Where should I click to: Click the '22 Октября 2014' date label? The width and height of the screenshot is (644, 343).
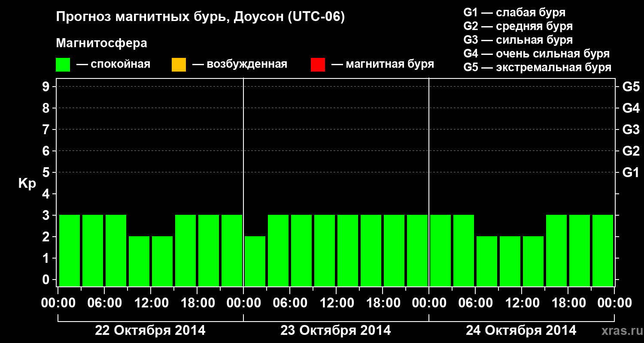pyautogui.click(x=150, y=331)
